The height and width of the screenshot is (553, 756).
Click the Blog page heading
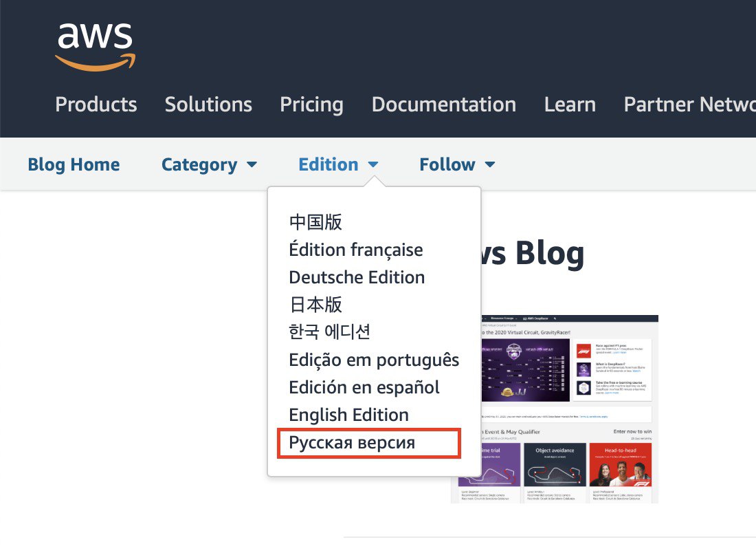tap(532, 253)
